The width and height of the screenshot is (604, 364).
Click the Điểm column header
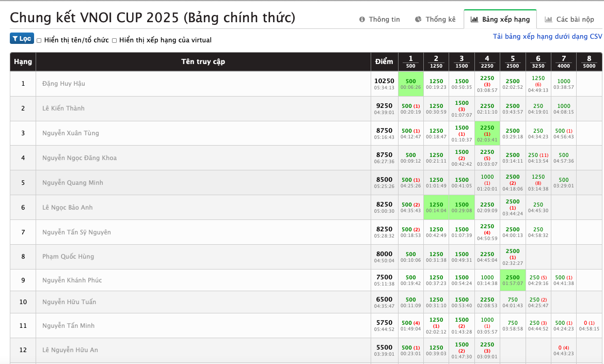[x=384, y=61]
